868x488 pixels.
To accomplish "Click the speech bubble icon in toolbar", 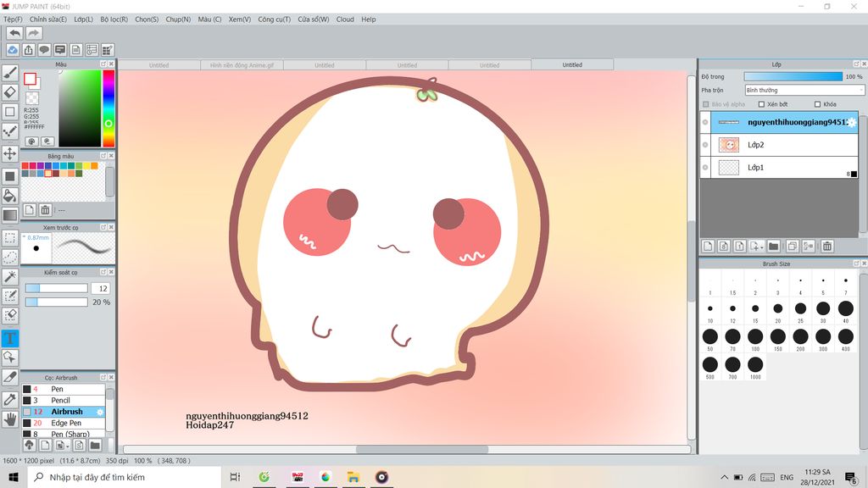I will click(x=44, y=50).
